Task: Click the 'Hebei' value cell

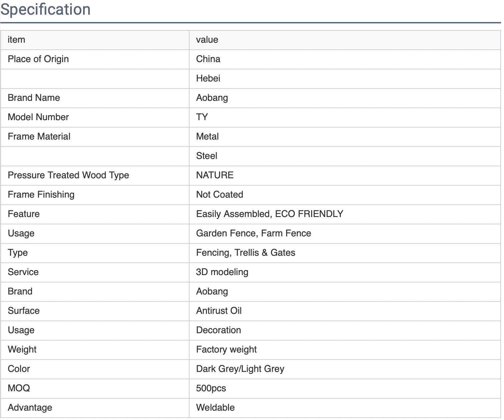Action: (345, 79)
